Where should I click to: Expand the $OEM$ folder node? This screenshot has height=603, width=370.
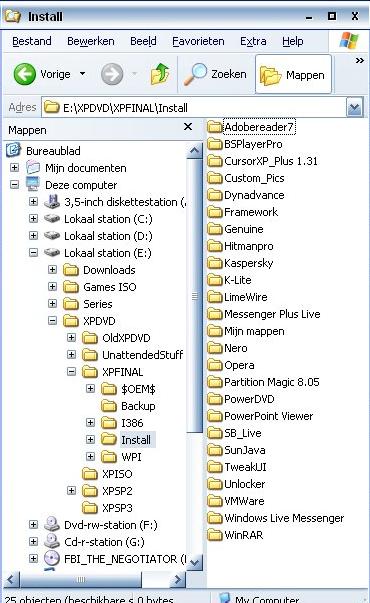click(x=90, y=388)
